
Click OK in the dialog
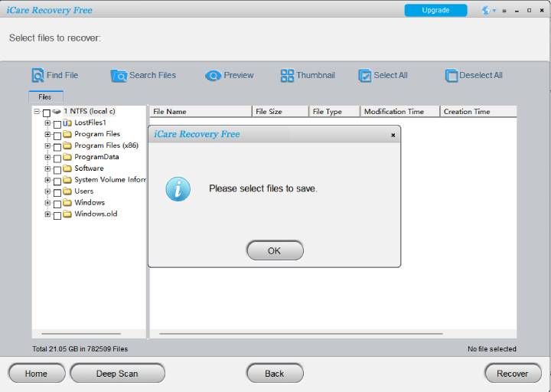pos(275,250)
